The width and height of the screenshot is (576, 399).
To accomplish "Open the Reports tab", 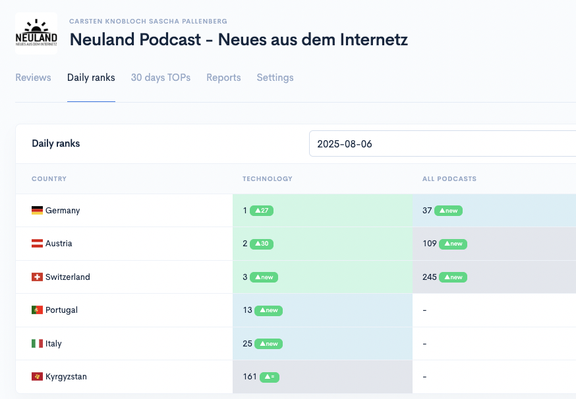I will (x=223, y=78).
